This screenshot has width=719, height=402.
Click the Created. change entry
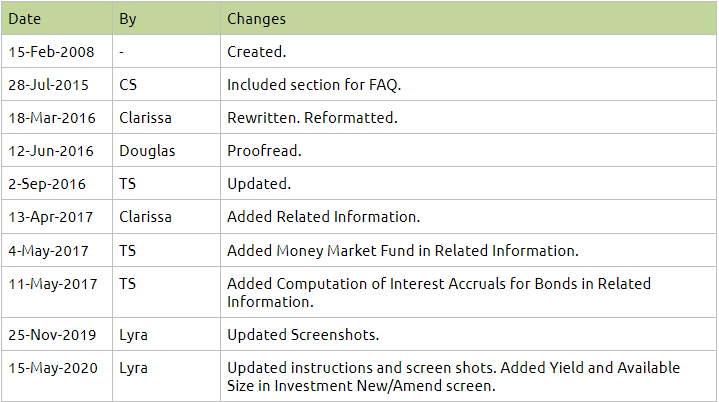(255, 51)
